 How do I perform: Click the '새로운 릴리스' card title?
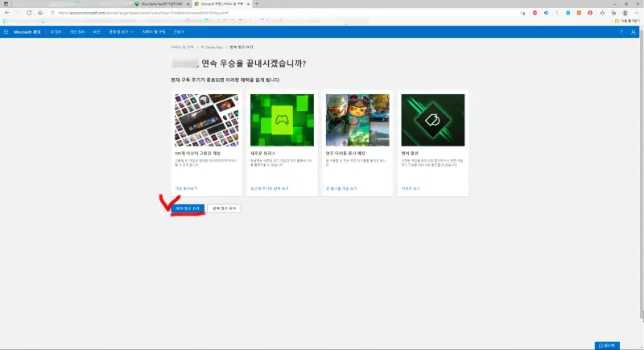(263, 153)
